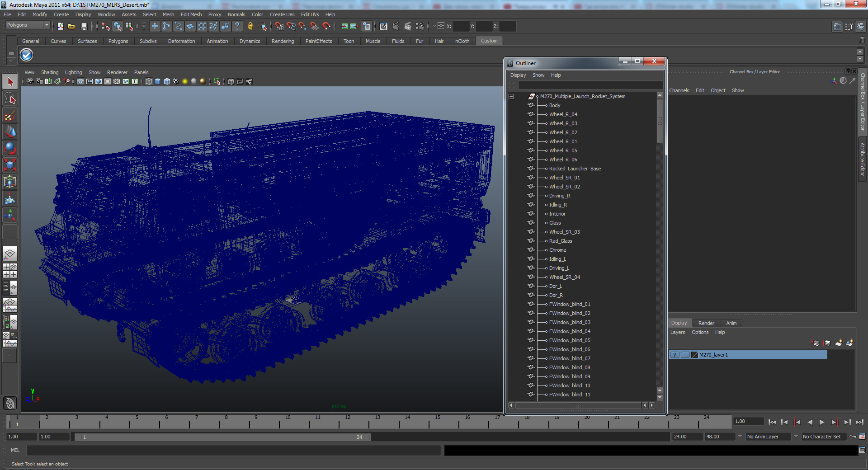Open the No Anim Layer dropdown
868x470 pixels.
point(768,437)
